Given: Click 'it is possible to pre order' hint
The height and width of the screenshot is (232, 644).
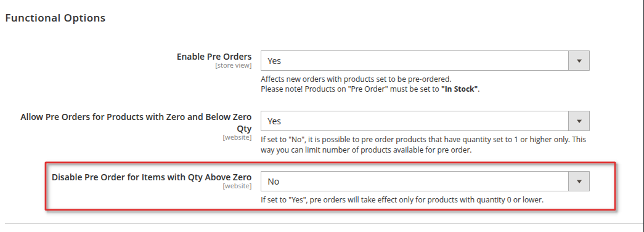Looking at the screenshot, I should [x=423, y=139].
